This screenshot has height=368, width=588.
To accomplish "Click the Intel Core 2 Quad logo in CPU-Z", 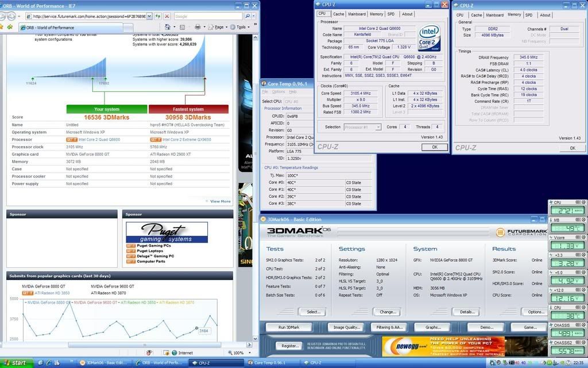I will click(x=429, y=38).
